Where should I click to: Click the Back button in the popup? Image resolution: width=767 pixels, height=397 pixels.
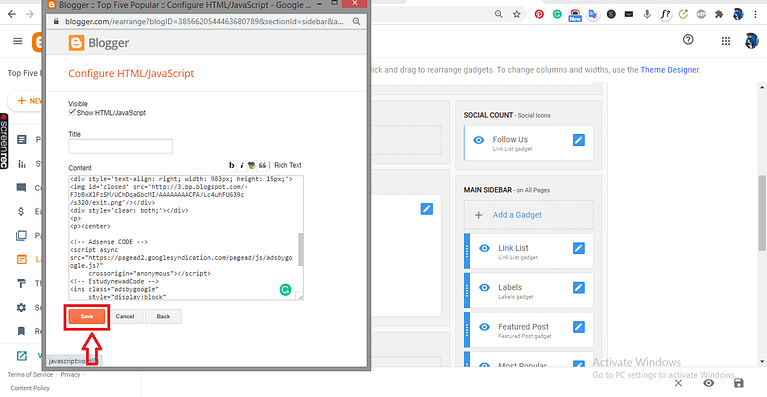(163, 316)
